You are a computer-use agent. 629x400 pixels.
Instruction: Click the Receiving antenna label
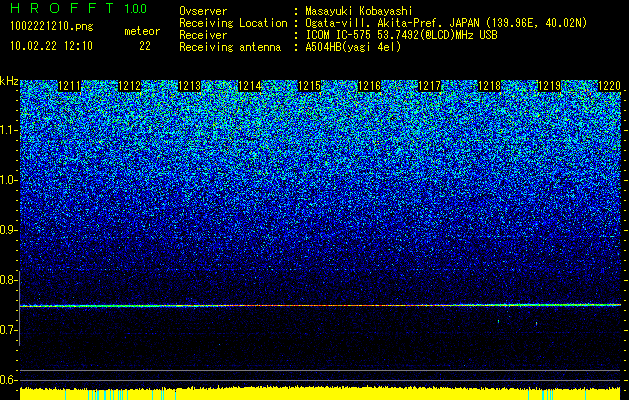(230, 47)
